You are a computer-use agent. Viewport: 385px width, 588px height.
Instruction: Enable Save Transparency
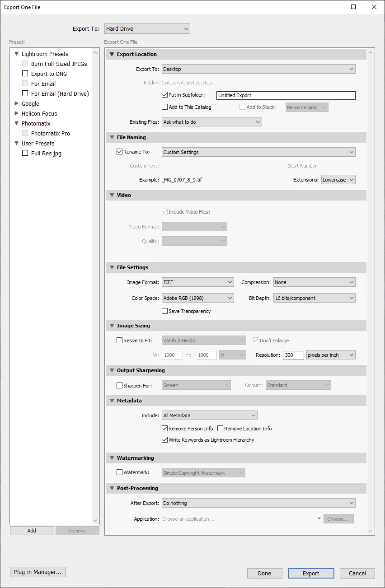point(164,311)
